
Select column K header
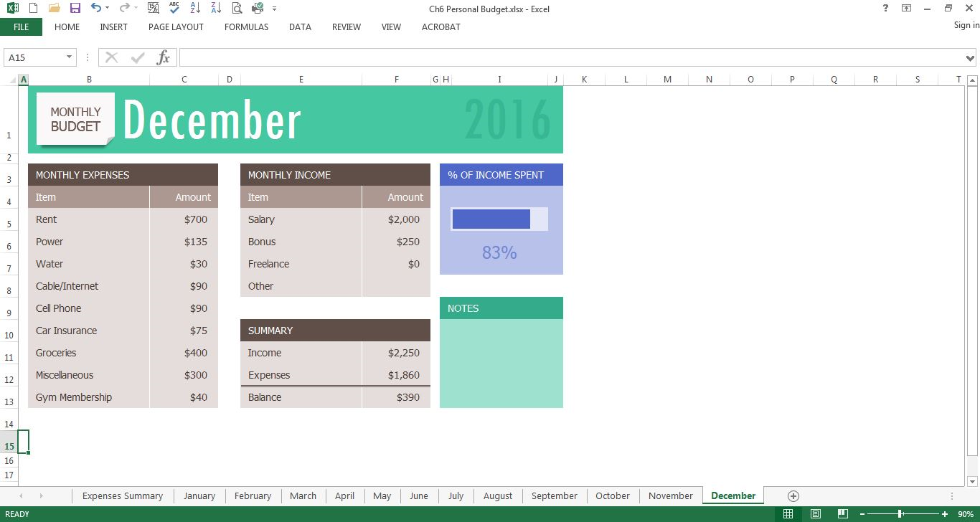pos(584,80)
